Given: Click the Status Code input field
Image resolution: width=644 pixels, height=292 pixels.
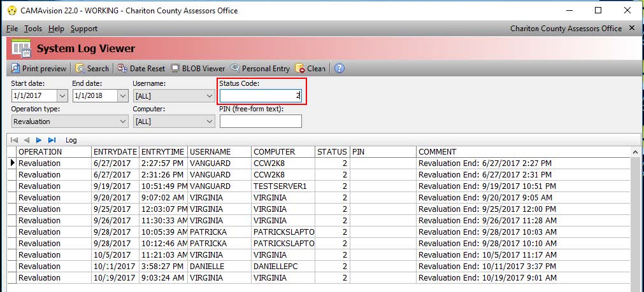Looking at the screenshot, I should pos(261,96).
